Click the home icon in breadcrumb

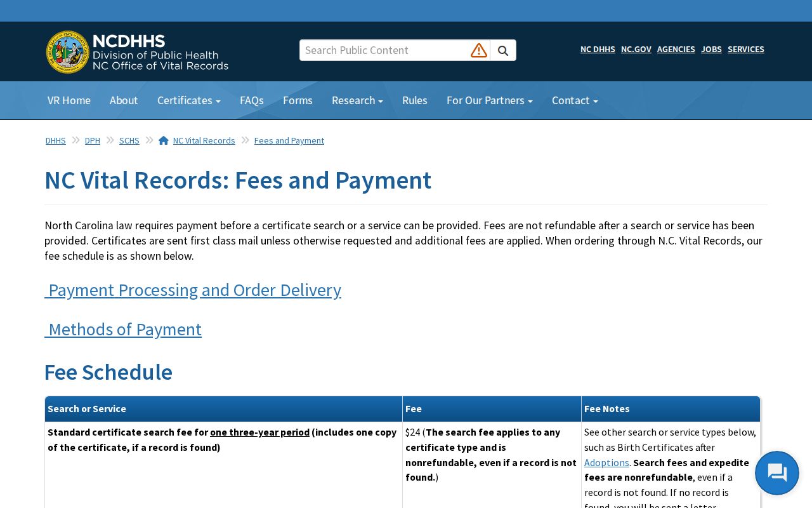(164, 140)
